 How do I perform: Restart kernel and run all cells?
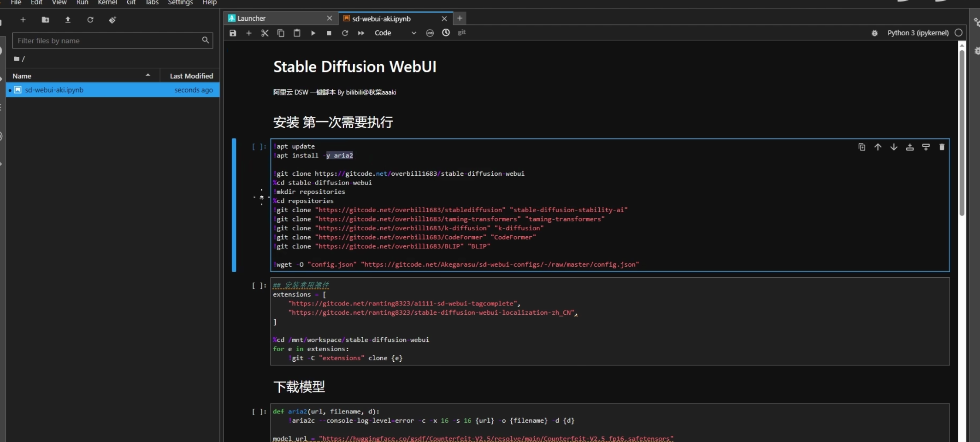(x=361, y=33)
